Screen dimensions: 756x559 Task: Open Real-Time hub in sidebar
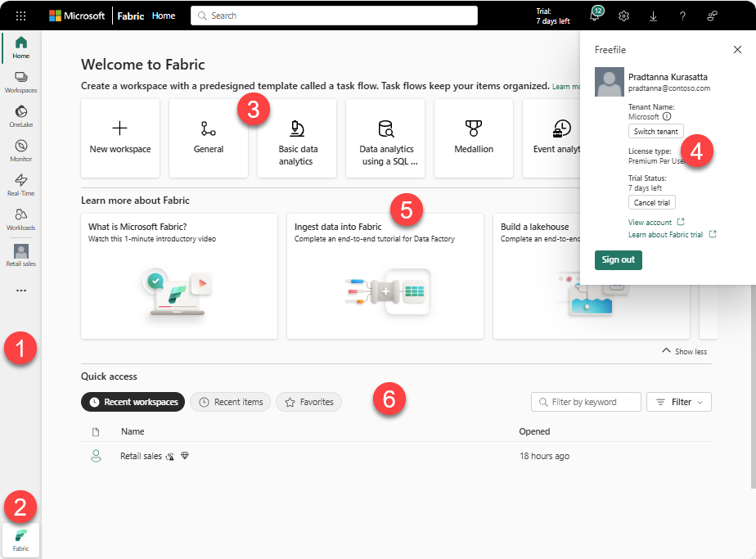(21, 184)
